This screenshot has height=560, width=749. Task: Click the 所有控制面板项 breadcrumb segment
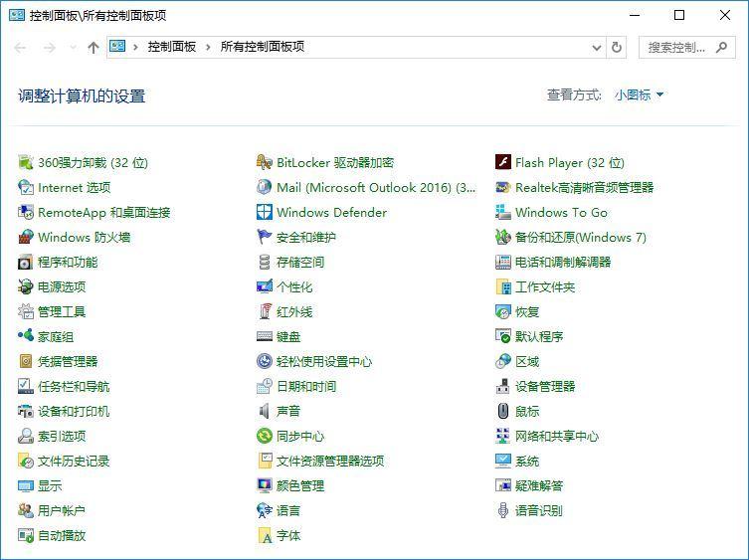[x=263, y=47]
